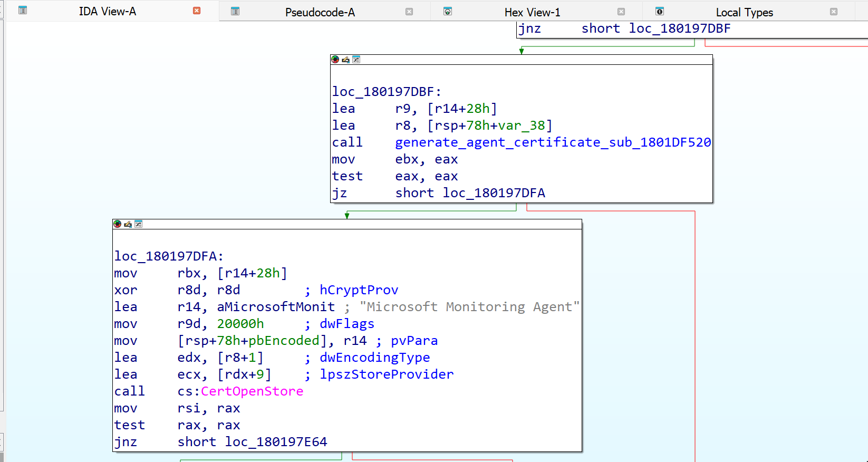Select the aMicrosoftMonit string reference
Viewport: 868px width, 462px height.
pyautogui.click(x=276, y=307)
